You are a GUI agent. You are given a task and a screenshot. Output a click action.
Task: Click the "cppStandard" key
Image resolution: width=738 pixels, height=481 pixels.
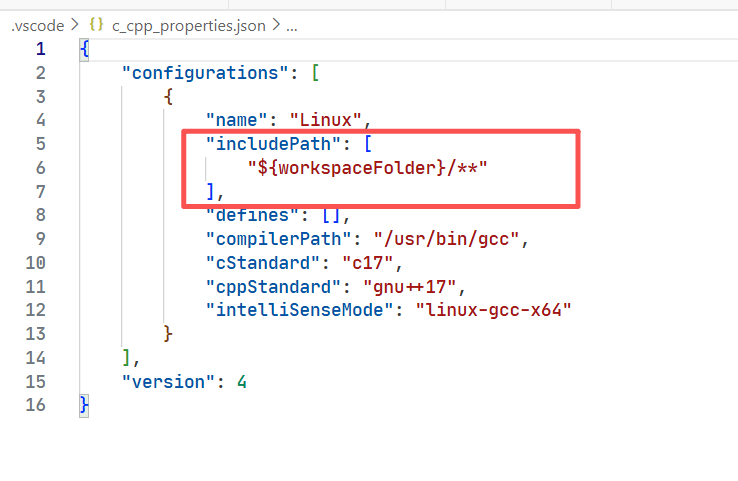273,287
